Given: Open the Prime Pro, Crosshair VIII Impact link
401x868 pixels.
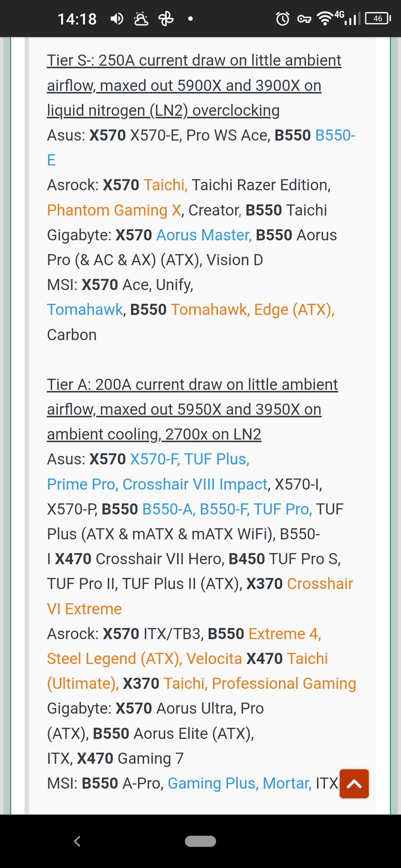Looking at the screenshot, I should pos(157,484).
